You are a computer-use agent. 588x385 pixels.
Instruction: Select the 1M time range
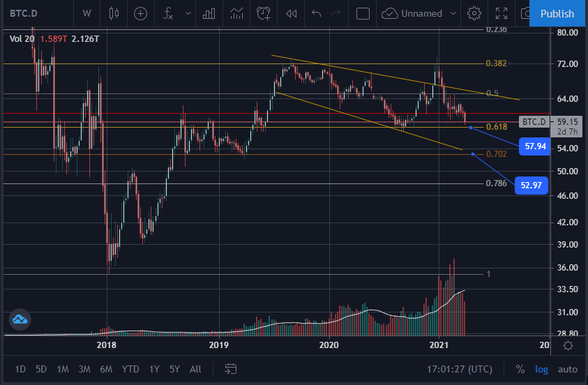click(63, 369)
